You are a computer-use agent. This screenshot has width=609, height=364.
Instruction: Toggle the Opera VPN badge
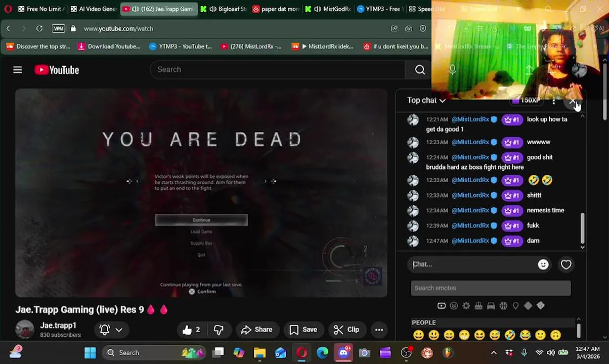click(58, 29)
